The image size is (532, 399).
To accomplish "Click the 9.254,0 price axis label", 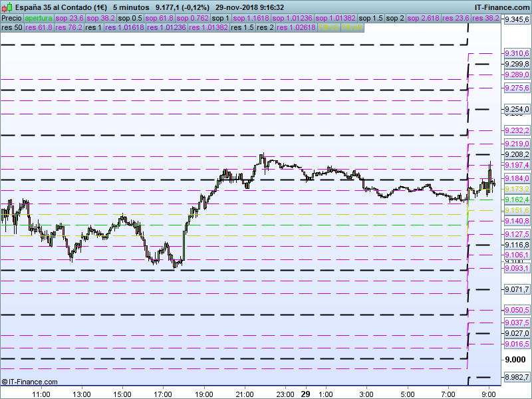I will coord(517,109).
